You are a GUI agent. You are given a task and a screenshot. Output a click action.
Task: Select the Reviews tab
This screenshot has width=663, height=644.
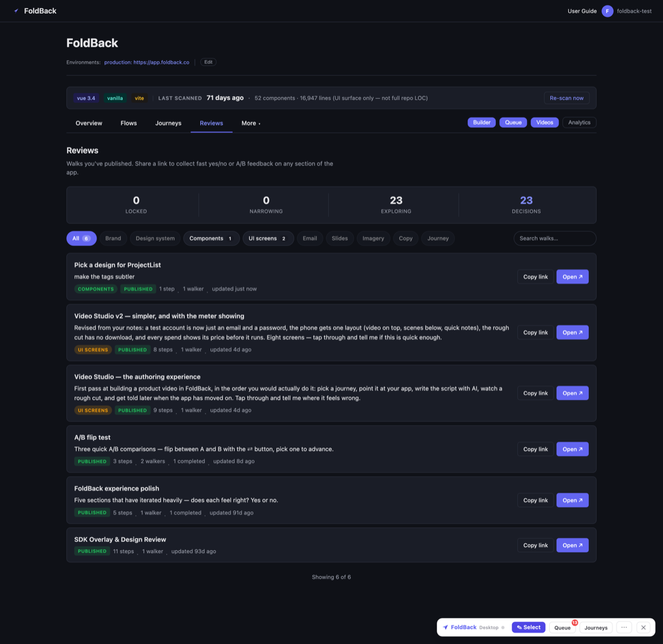[212, 123]
